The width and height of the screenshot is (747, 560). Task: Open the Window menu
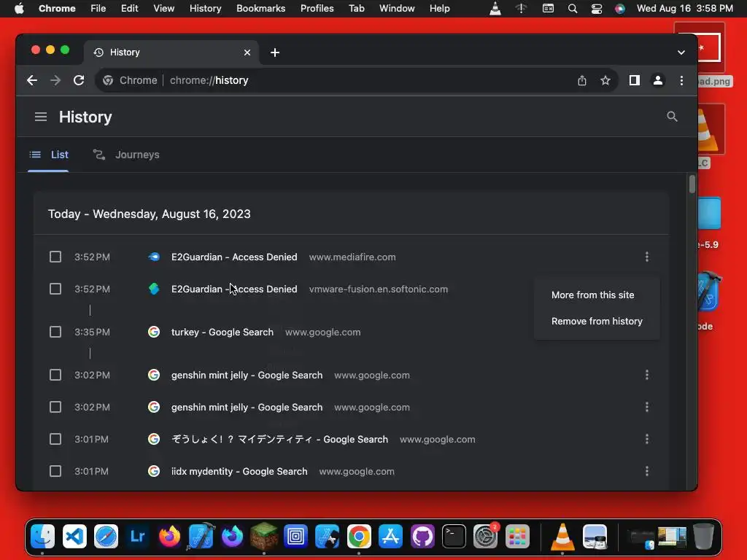tap(397, 9)
